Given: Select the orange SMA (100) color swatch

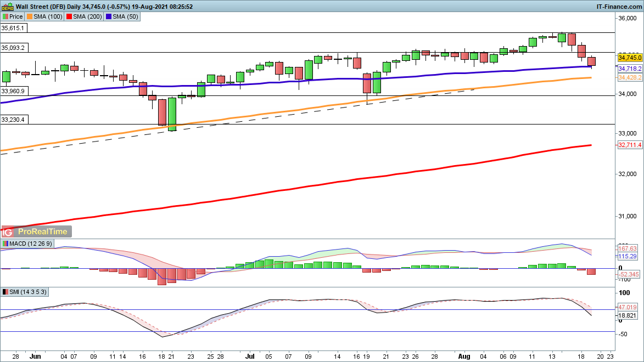Looking at the screenshot, I should 30,16.
